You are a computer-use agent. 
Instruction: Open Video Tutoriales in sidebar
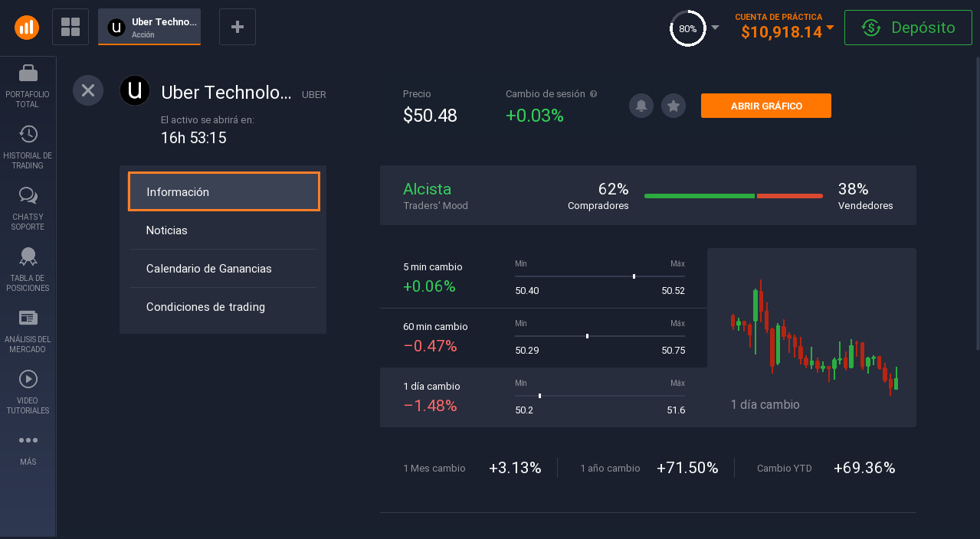[28, 392]
